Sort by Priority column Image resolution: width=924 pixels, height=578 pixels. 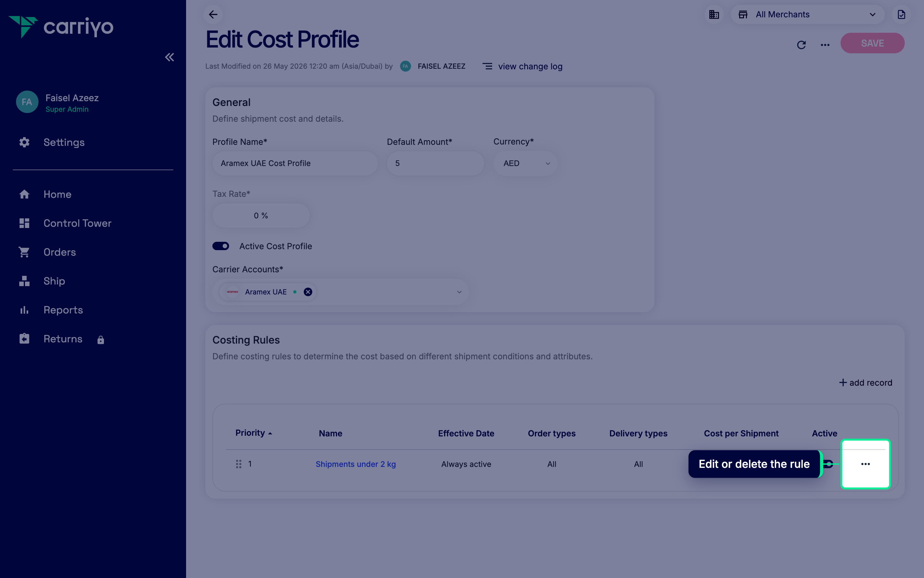click(x=253, y=433)
